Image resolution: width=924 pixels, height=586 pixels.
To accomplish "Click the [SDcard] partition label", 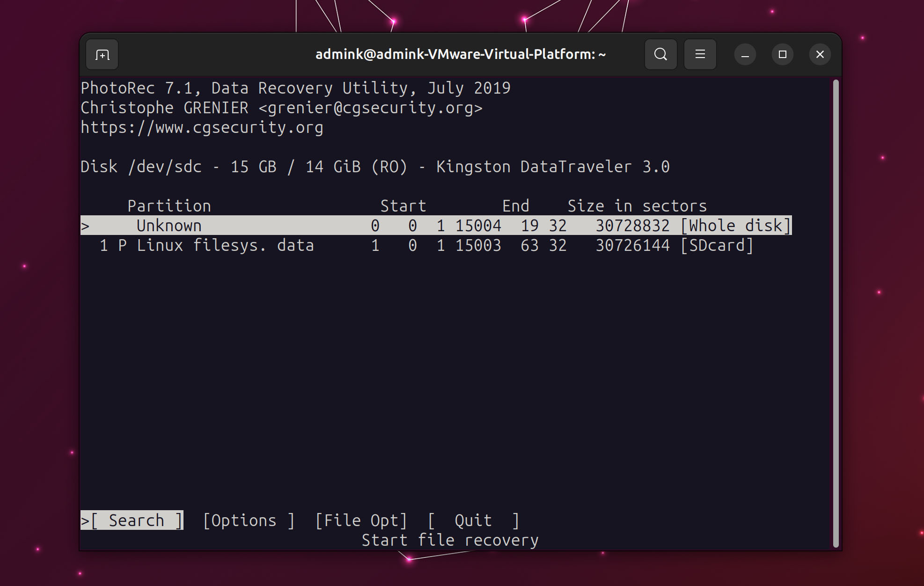I will point(717,245).
